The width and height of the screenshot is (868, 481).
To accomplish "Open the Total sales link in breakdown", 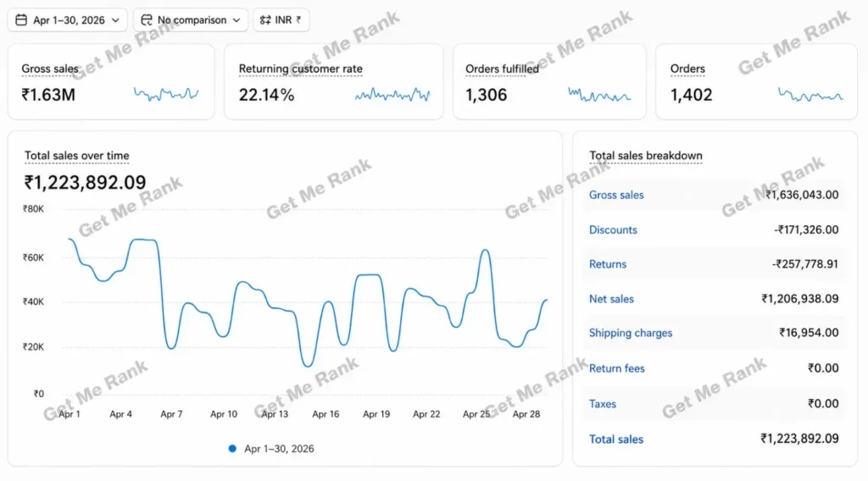I will pos(616,439).
